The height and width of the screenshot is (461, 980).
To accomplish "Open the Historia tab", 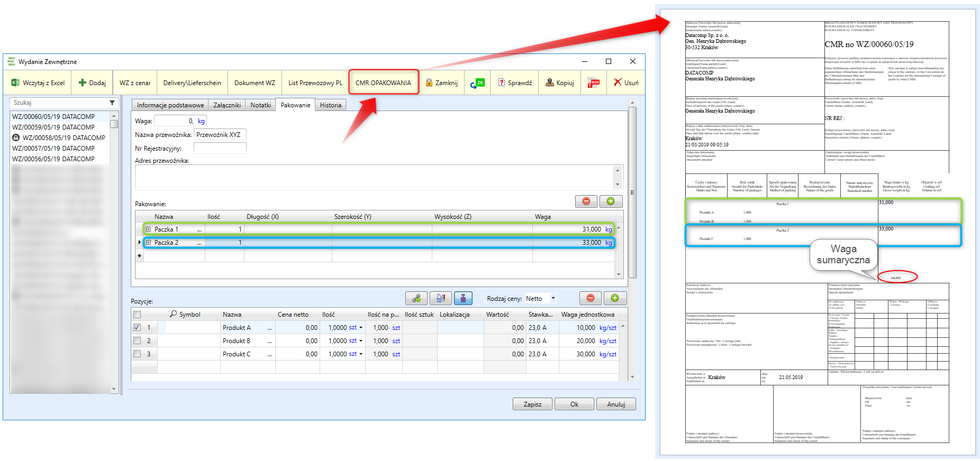I will click(x=331, y=105).
